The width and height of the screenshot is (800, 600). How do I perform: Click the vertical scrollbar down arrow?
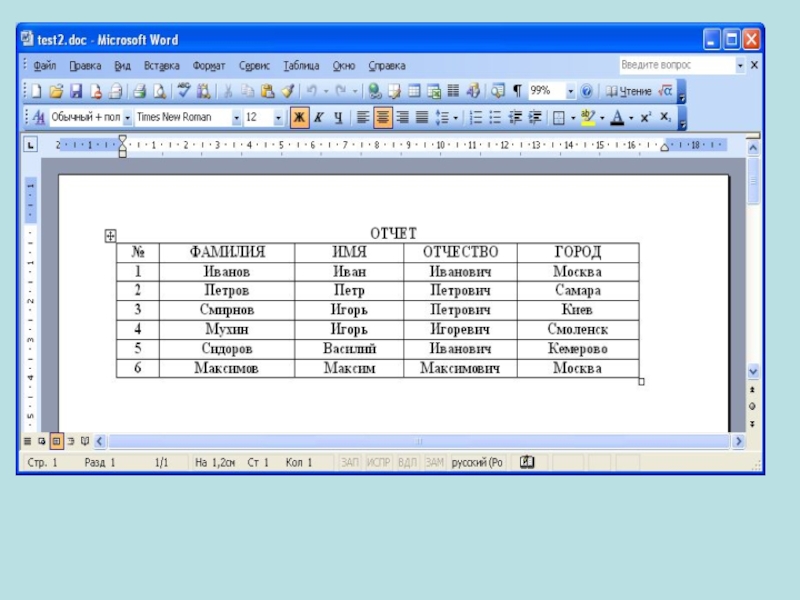tap(753, 371)
